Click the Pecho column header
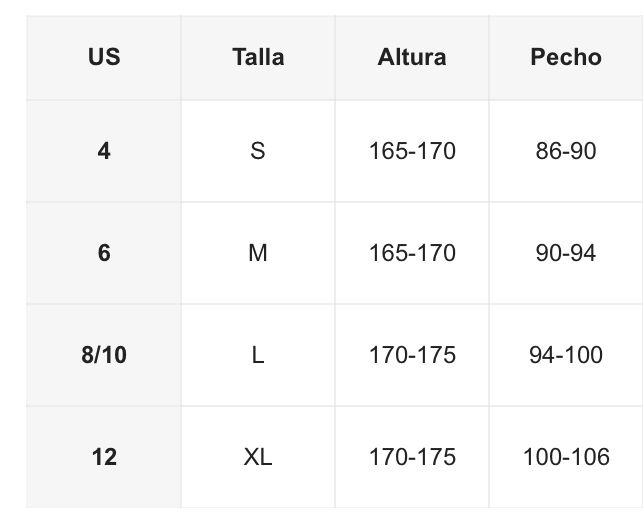This screenshot has width=643, height=519. tap(566, 57)
